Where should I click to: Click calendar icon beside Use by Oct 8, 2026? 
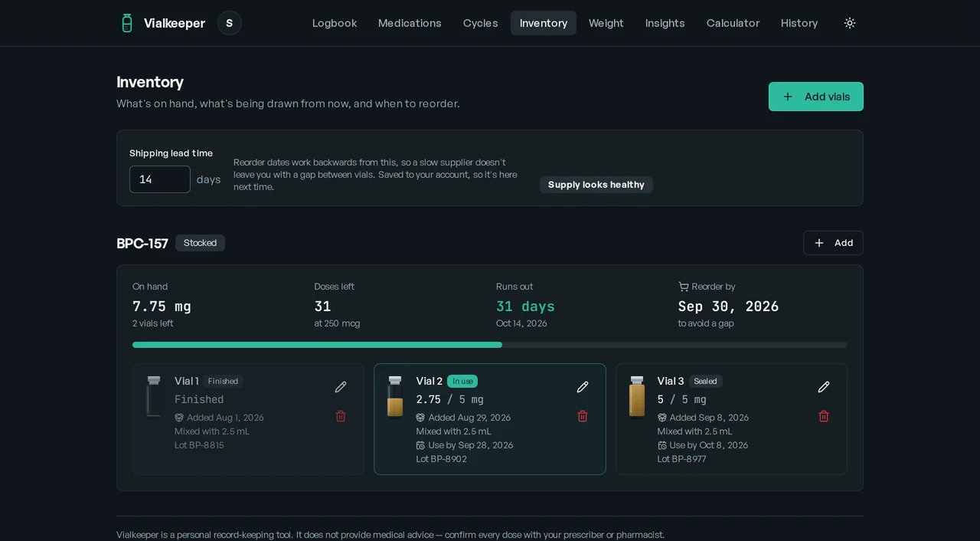pyautogui.click(x=662, y=445)
